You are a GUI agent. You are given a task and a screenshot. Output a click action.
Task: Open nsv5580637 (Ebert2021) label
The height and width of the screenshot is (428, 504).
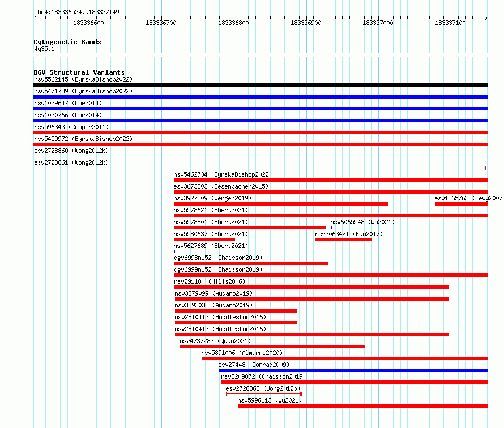[x=211, y=234]
